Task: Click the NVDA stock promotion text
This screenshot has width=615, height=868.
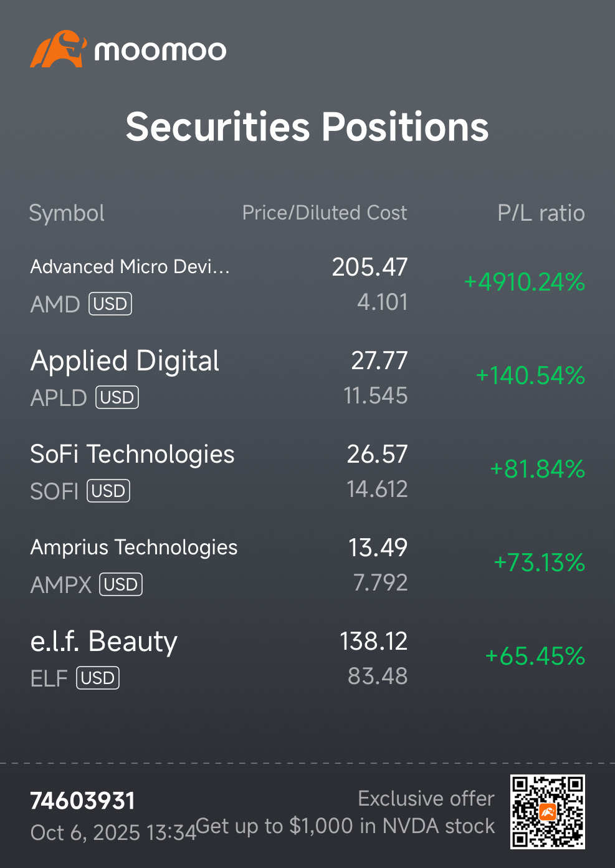Action: click(345, 826)
